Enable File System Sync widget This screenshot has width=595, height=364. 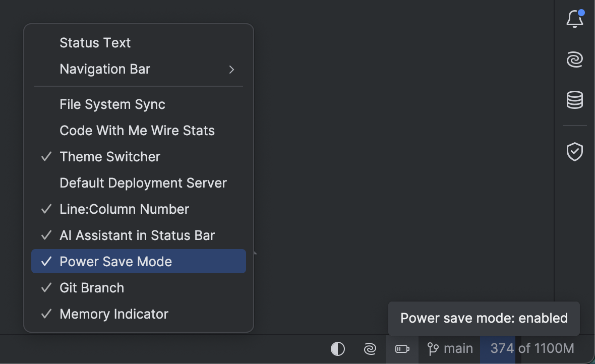[x=112, y=104]
